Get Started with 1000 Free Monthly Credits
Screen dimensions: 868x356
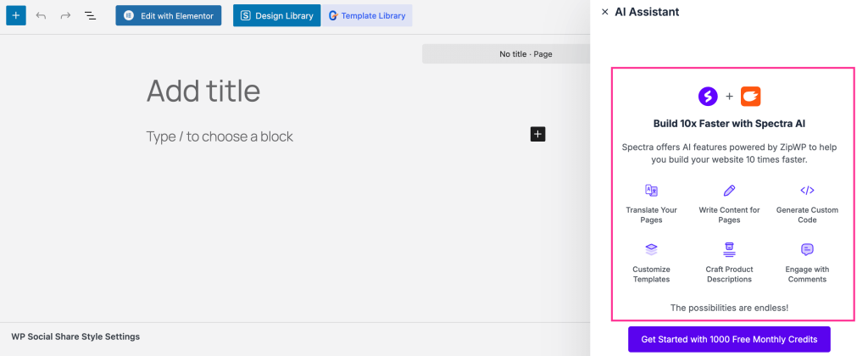(x=729, y=339)
